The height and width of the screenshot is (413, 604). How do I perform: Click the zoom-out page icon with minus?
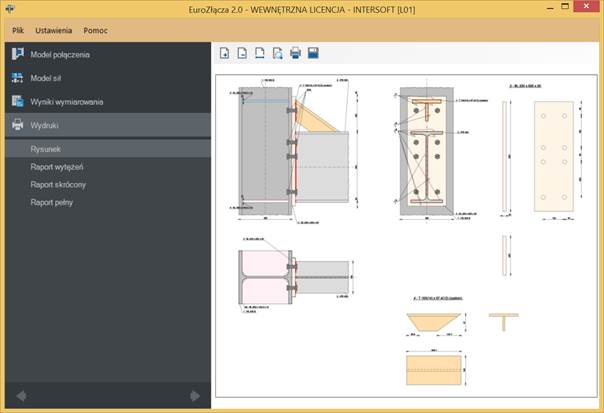242,53
